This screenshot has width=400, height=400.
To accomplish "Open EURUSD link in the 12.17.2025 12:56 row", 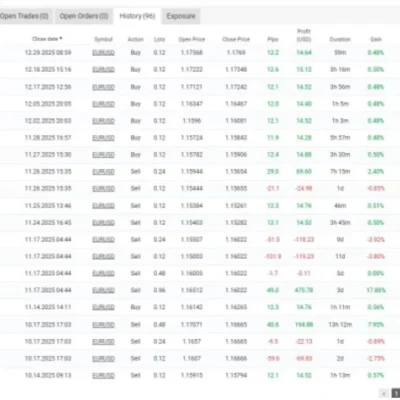I will coord(103,87).
